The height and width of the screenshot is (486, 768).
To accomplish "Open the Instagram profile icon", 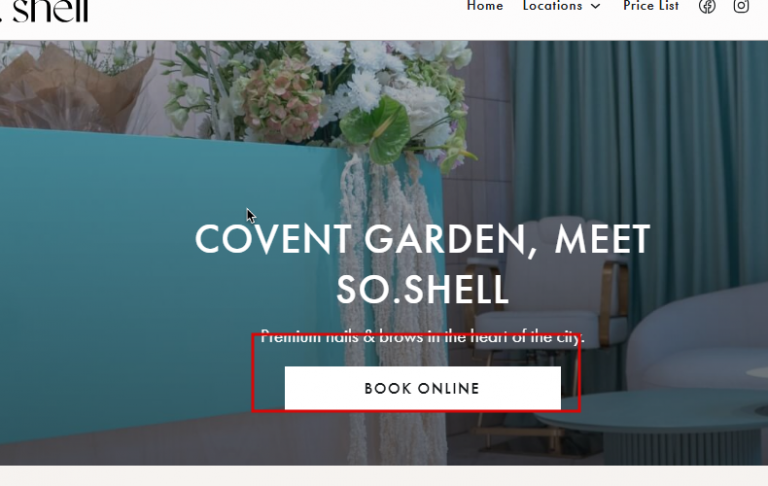I will [x=741, y=6].
